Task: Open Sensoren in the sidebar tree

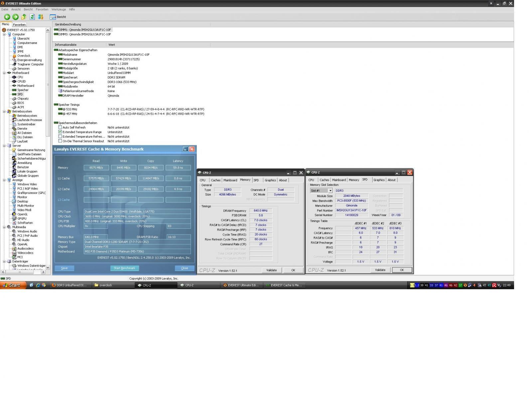Action: 23,69
